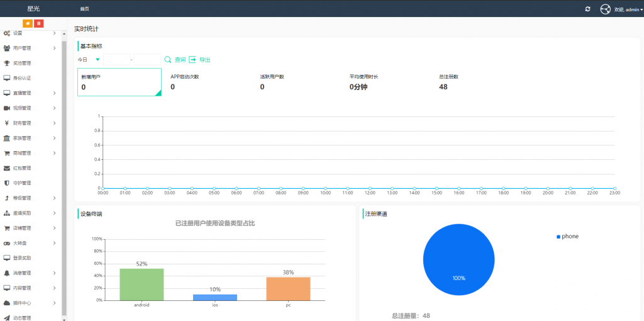Viewport: 644px width, 321px height.
Task: Open 登录奖励 in the sidebar
Action: click(22, 258)
